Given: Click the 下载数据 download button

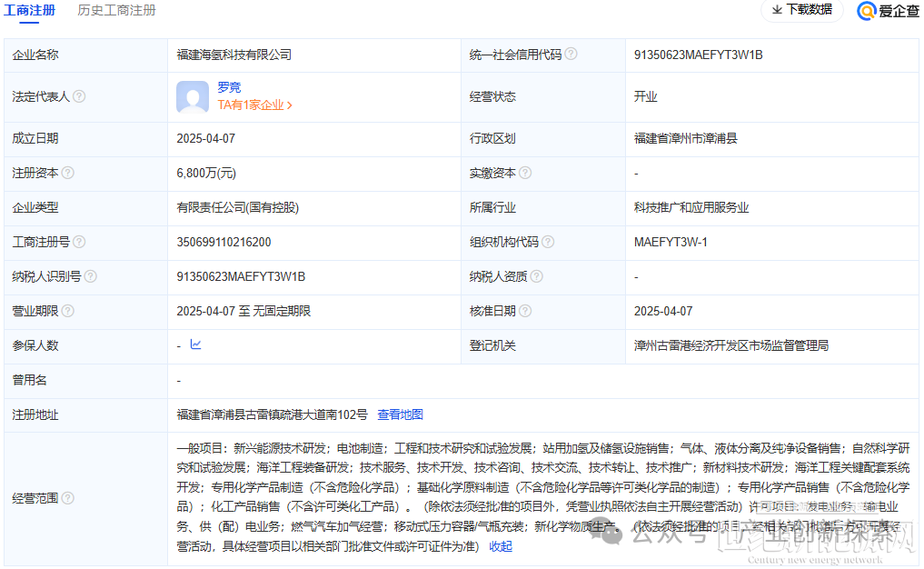Looking at the screenshot, I should [x=802, y=10].
